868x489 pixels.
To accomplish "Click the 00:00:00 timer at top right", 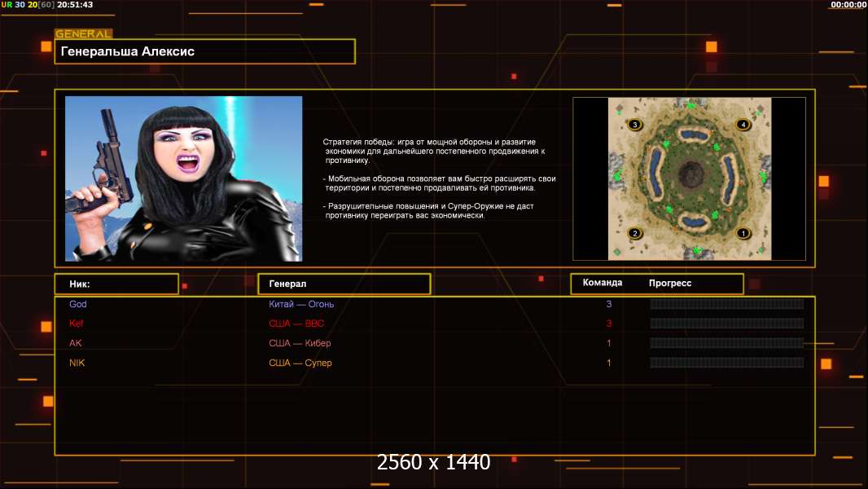I will [848, 4].
